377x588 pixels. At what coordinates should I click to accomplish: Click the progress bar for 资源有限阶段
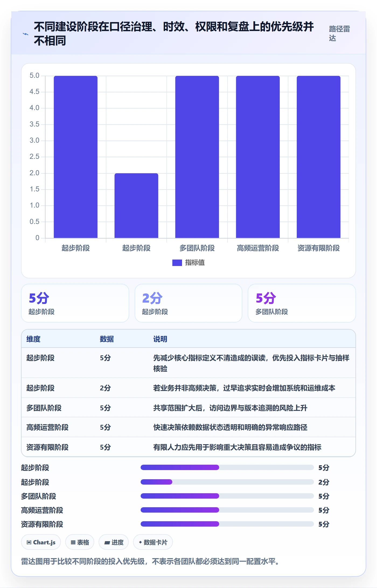click(x=227, y=524)
